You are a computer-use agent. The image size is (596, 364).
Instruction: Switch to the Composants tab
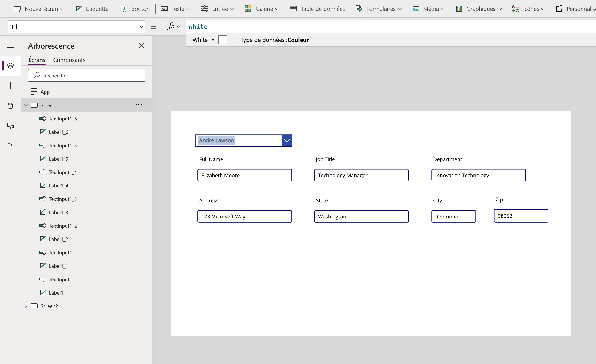[69, 60]
